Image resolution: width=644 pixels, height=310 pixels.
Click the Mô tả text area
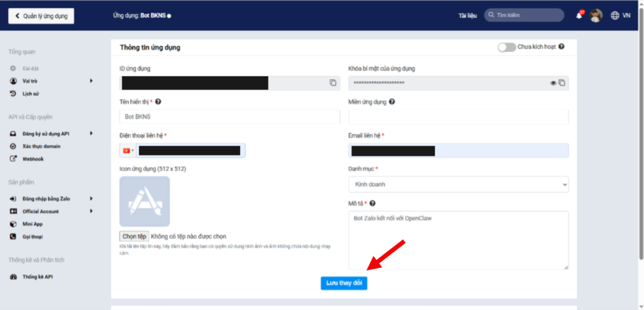coord(458,240)
